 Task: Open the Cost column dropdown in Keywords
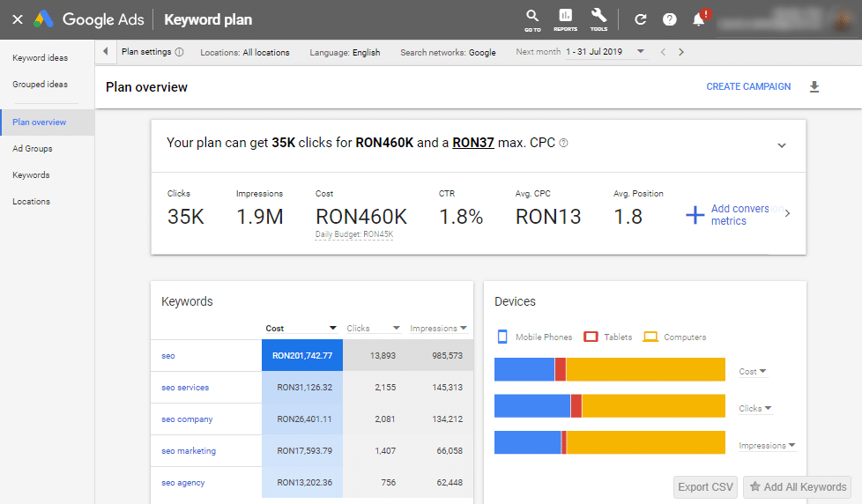click(x=332, y=328)
